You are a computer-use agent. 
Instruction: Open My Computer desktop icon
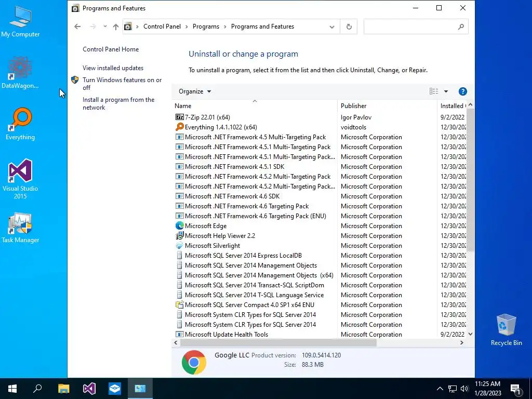tap(20, 22)
